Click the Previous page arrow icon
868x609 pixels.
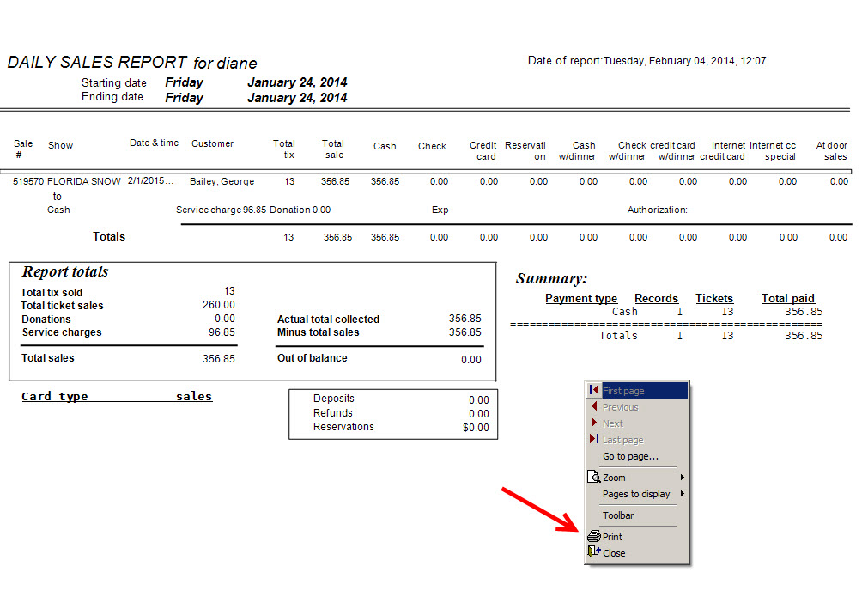pyautogui.click(x=593, y=406)
